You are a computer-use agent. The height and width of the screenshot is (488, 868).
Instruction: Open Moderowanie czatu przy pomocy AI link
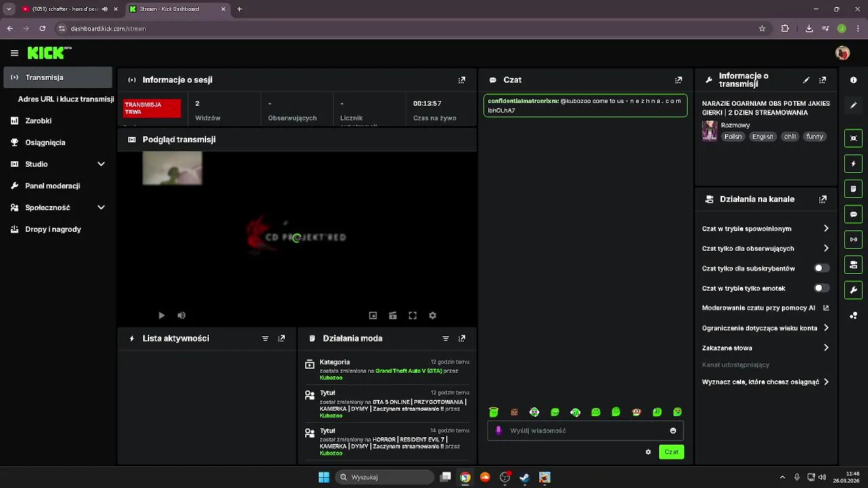(766, 308)
